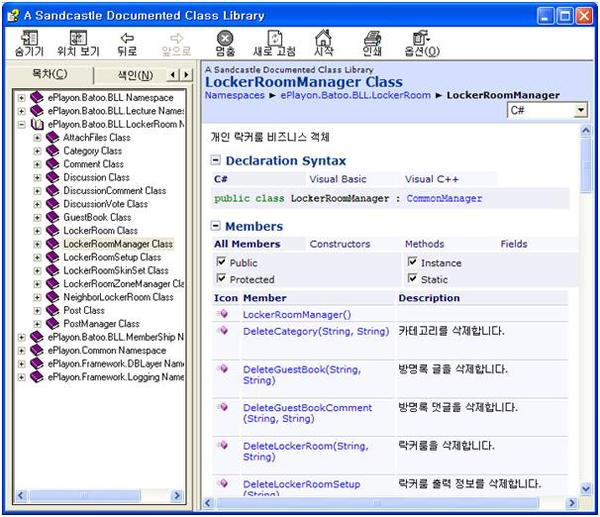Collapse the Declaration Syntax section

click(x=216, y=160)
